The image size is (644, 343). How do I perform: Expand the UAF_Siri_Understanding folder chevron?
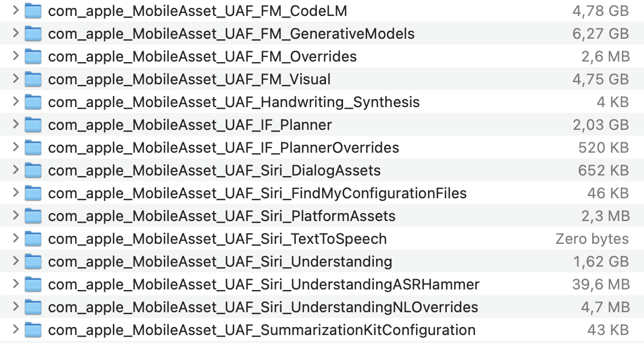pyautogui.click(x=15, y=262)
